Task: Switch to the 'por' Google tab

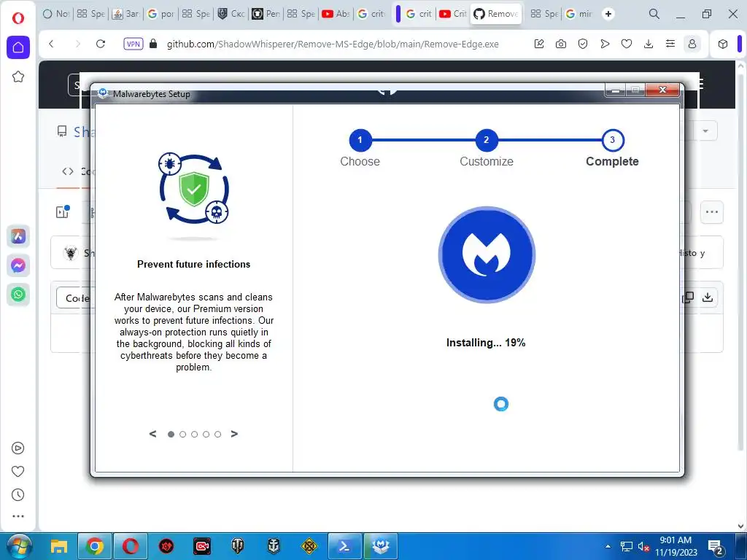Action: [x=160, y=14]
